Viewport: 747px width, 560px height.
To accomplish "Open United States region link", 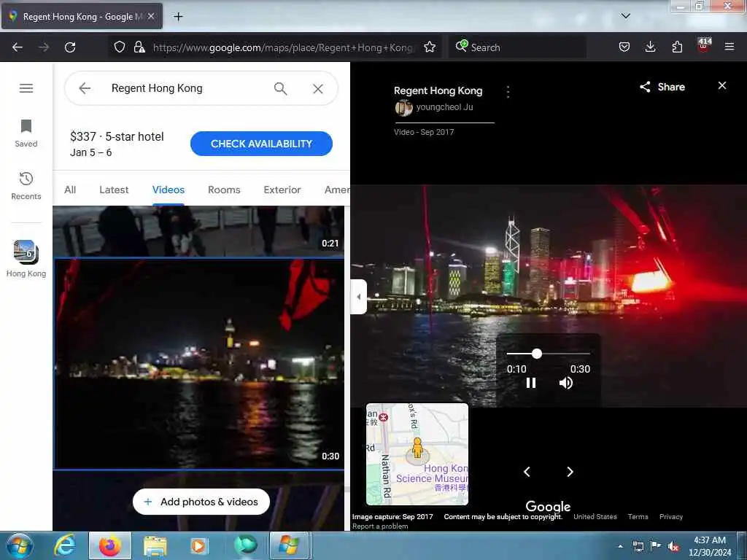I will tap(595, 517).
